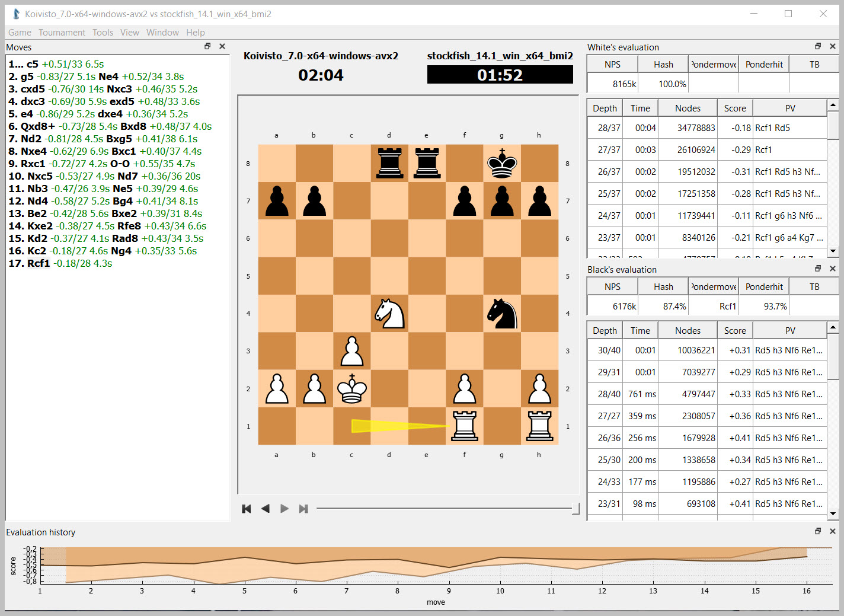Click Nodes column header in White's evaluation
The height and width of the screenshot is (616, 844).
688,108
